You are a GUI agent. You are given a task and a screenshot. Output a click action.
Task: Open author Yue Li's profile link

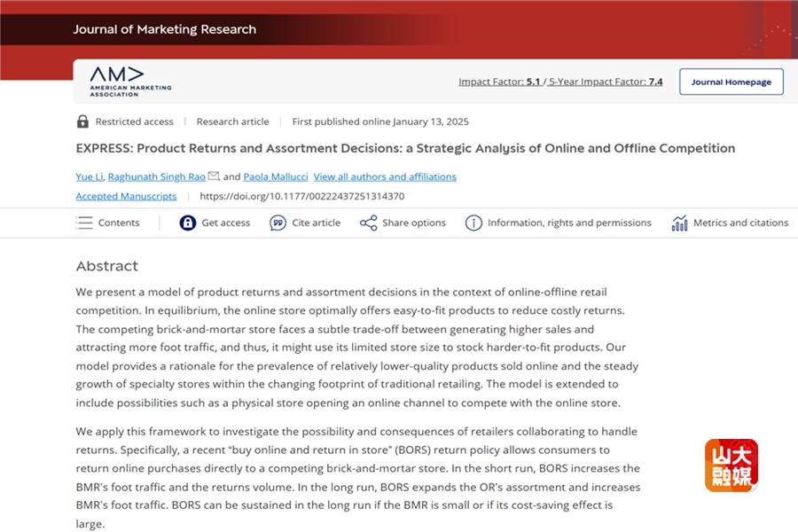point(90,176)
